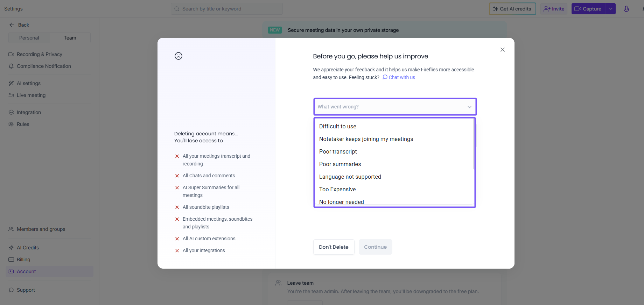Viewport: 644px width, 305px height.
Task: Choose 'Difficult to use' option
Action: [x=338, y=126]
